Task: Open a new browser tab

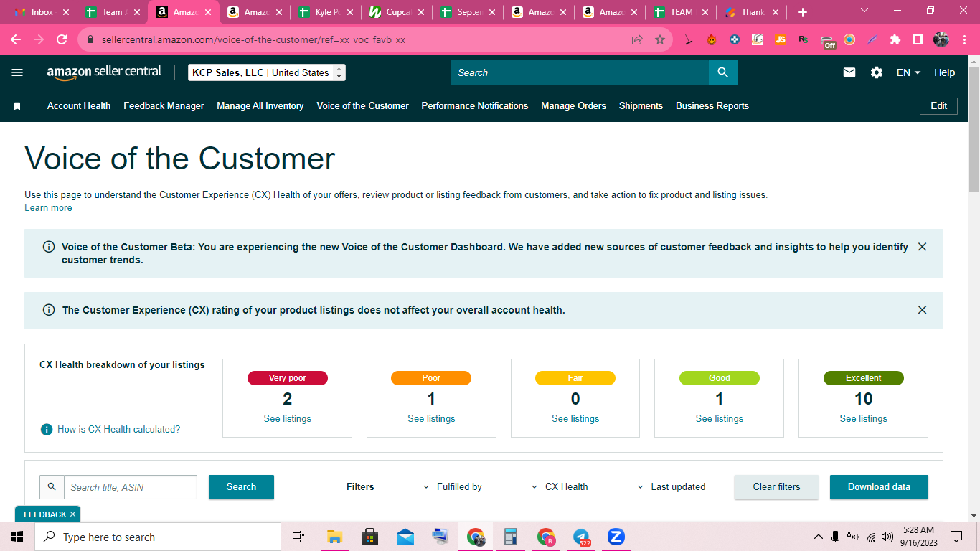Action: coord(803,12)
